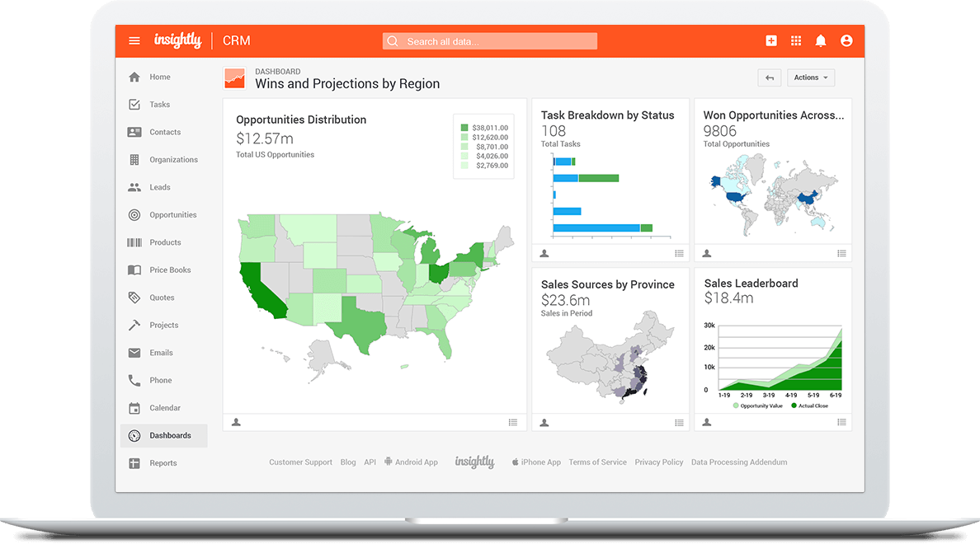Click the back arrow button
The width and height of the screenshot is (980, 544).
pos(769,77)
